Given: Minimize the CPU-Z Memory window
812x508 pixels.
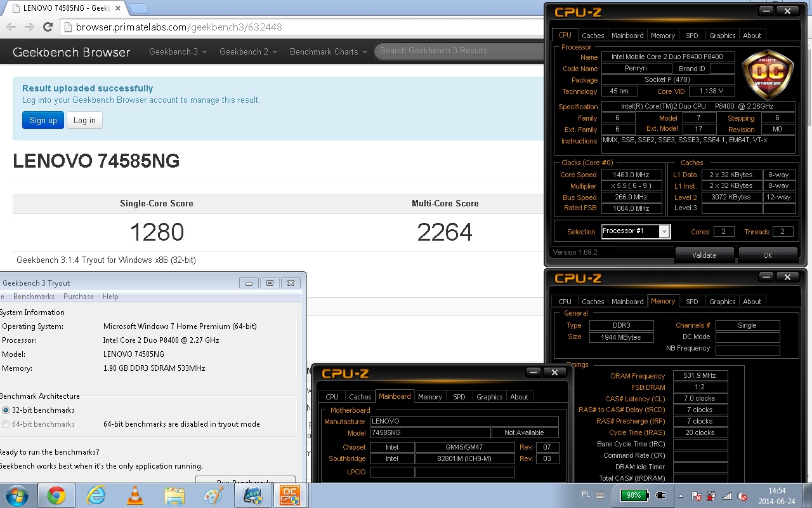Looking at the screenshot, I should click(x=766, y=277).
